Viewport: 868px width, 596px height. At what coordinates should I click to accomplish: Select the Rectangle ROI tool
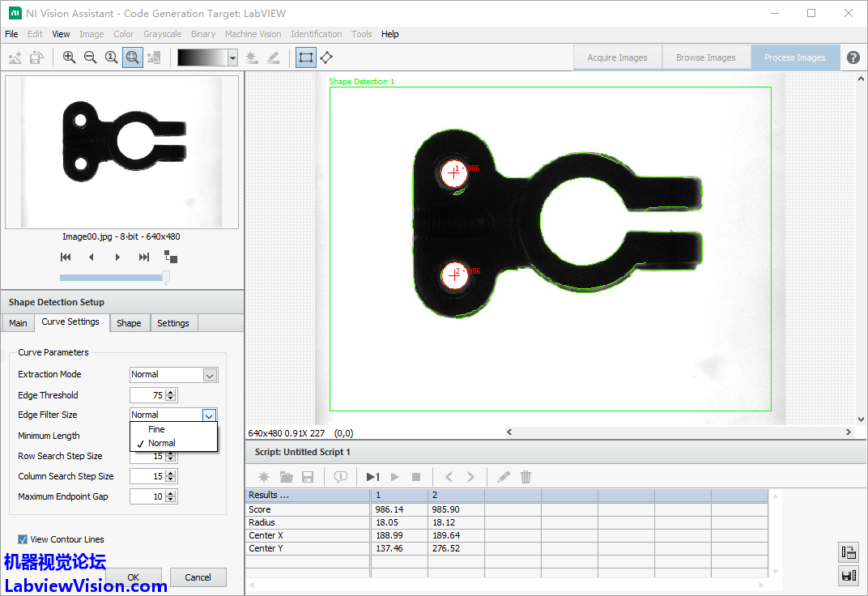point(305,57)
